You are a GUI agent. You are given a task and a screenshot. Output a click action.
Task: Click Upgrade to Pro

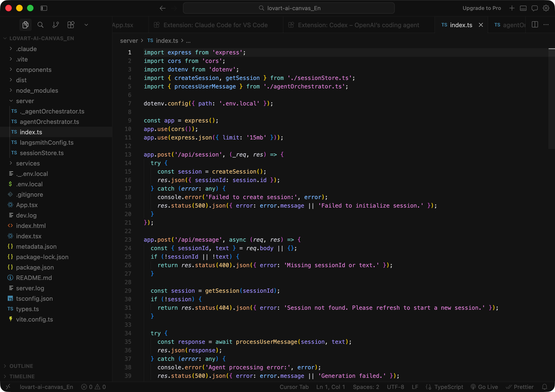click(481, 8)
